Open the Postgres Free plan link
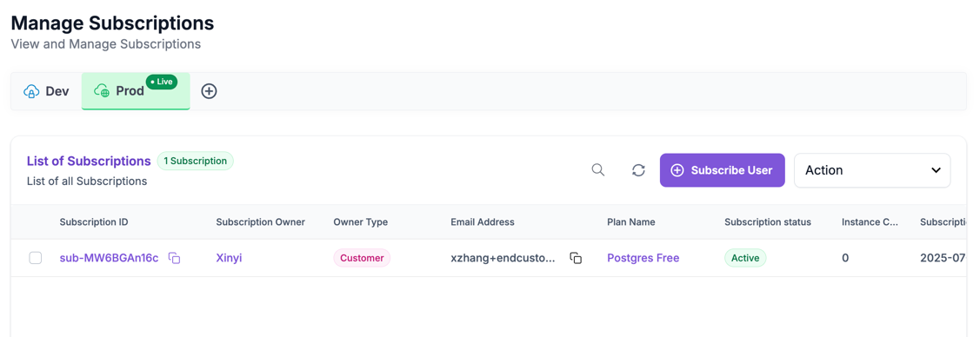 643,258
